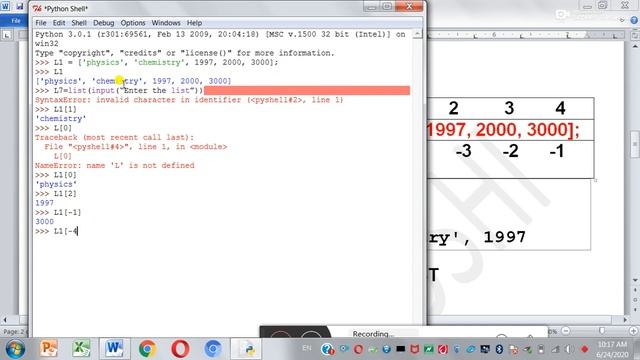
Task: Open the Windows menu
Action: [x=166, y=23]
